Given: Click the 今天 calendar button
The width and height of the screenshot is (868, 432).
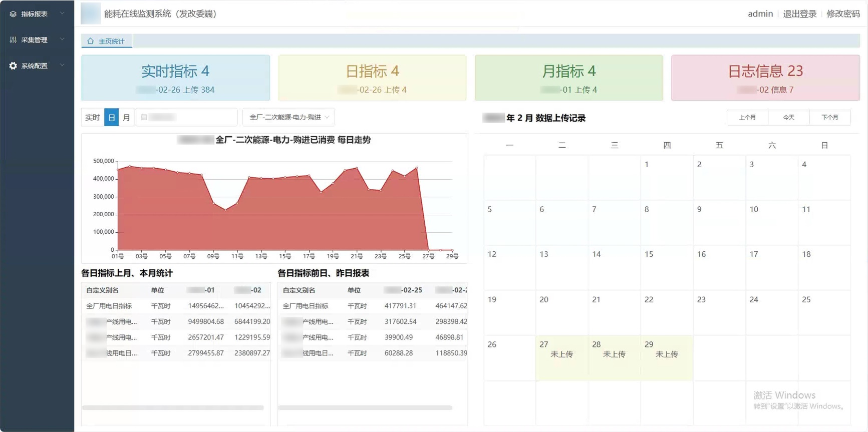Looking at the screenshot, I should (x=789, y=117).
